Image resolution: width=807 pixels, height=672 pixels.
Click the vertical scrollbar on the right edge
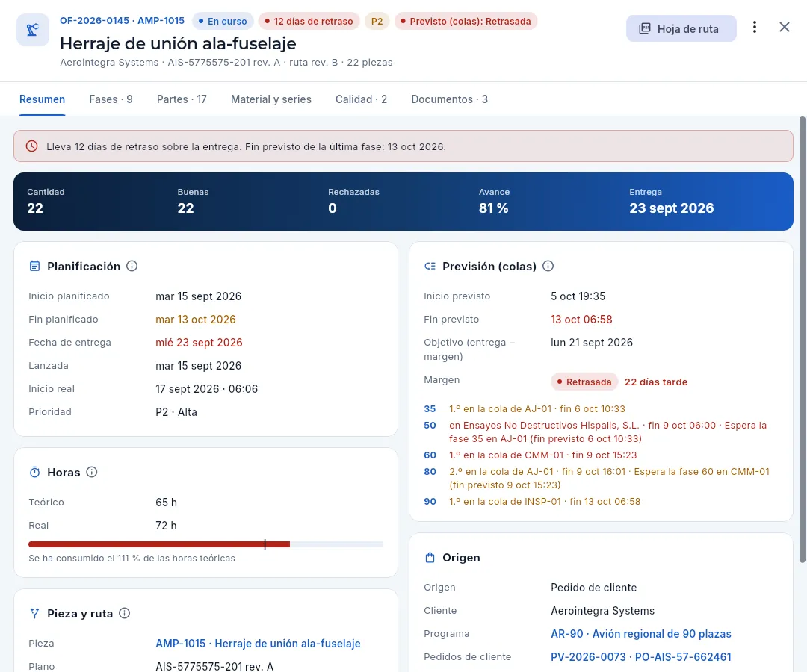click(x=802, y=339)
